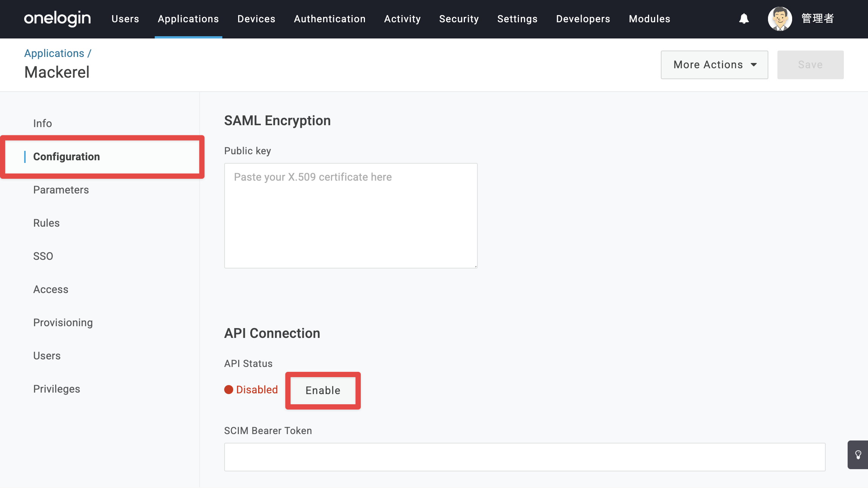Open notifications bell
868x488 pixels.
(x=744, y=18)
